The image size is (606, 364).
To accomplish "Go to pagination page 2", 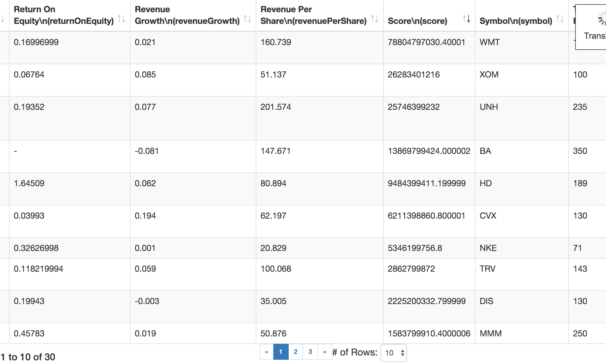I will 296,352.
